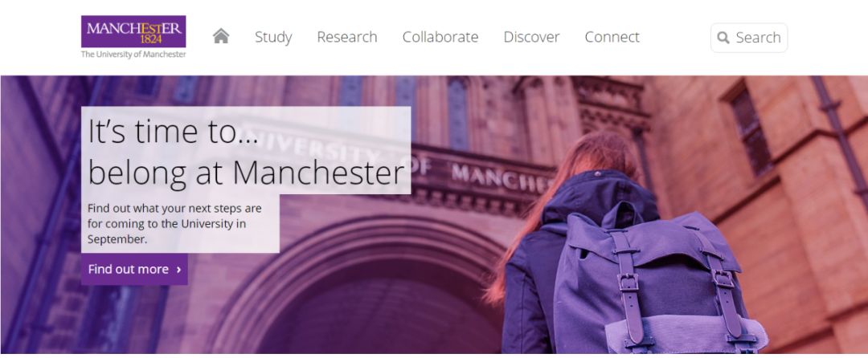The height and width of the screenshot is (358, 868).
Task: Click the 'next steps' description paragraph
Action: (175, 224)
